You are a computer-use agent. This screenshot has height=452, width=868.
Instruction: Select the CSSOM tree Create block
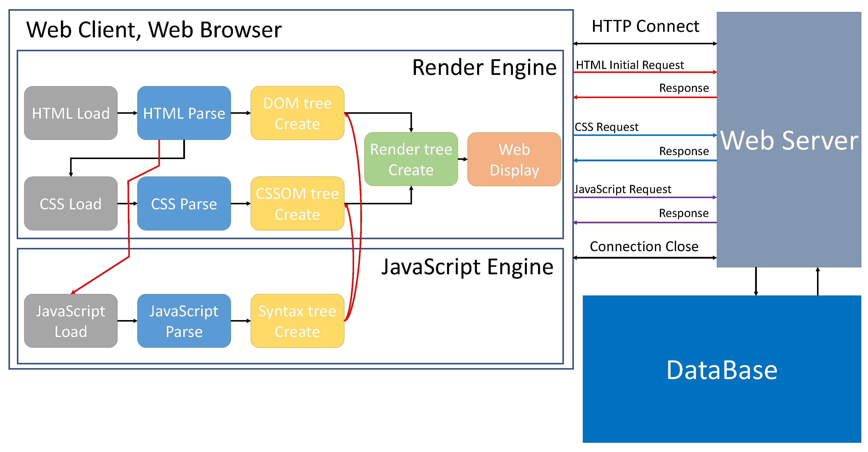pos(297,203)
